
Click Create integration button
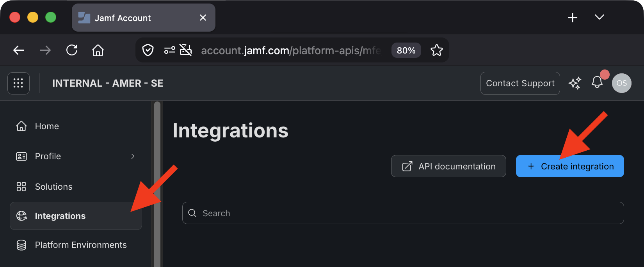(570, 166)
